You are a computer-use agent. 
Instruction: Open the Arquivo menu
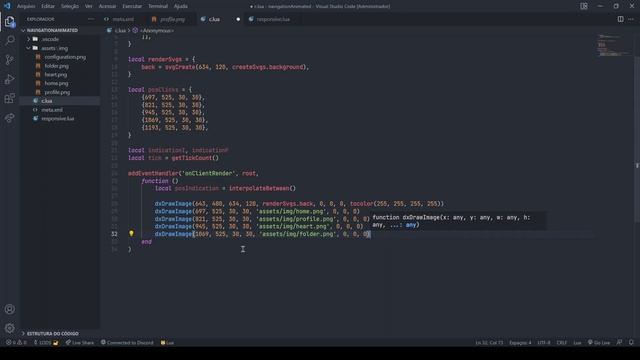[26, 6]
